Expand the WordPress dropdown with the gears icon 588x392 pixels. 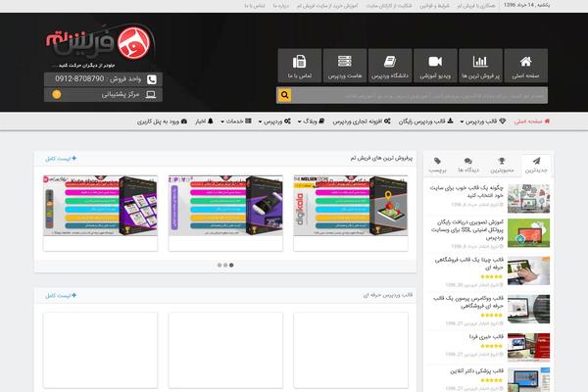(274, 122)
